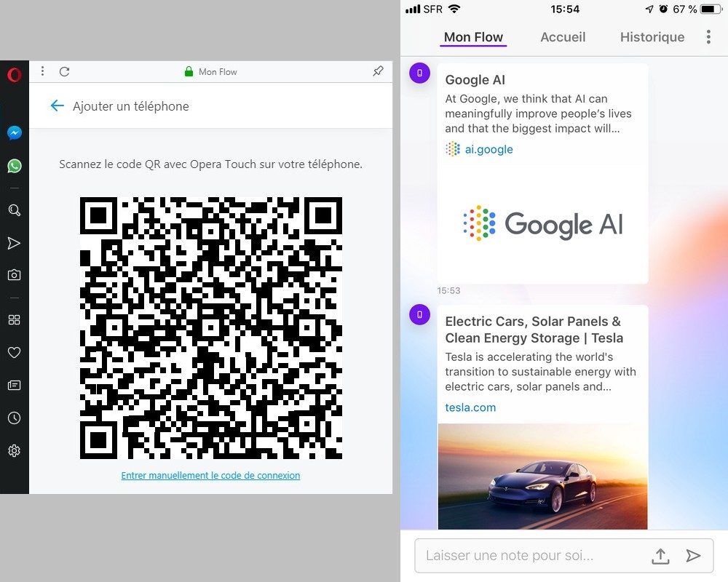The height and width of the screenshot is (582, 728).
Task: Open bookmarks heart icon
Action: [14, 352]
